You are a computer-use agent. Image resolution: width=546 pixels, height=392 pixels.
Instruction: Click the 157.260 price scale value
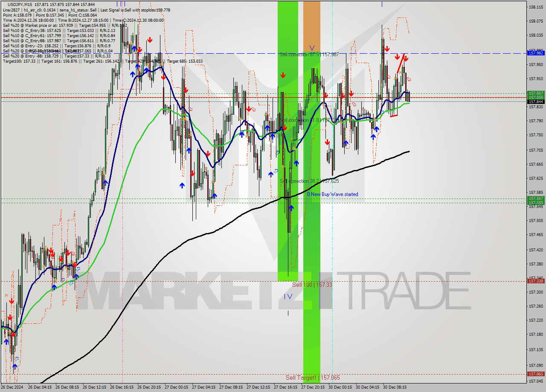click(536, 306)
